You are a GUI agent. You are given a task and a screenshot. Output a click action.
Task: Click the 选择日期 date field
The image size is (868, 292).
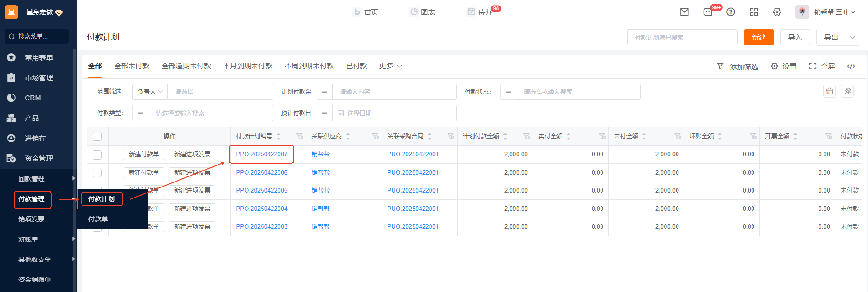394,113
